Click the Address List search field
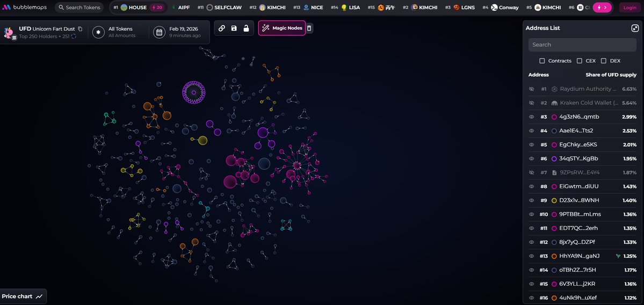Image resolution: width=644 pixels, height=305 pixels. [582, 45]
